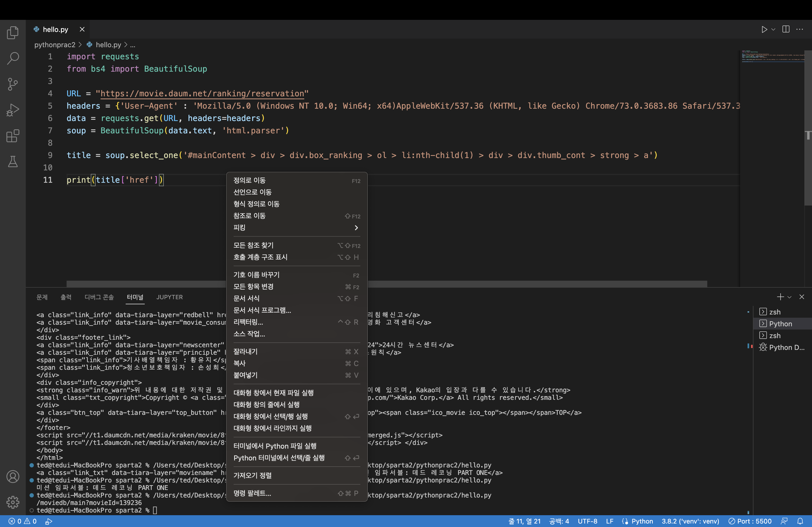Open the Accounts menu icon

(x=13, y=477)
